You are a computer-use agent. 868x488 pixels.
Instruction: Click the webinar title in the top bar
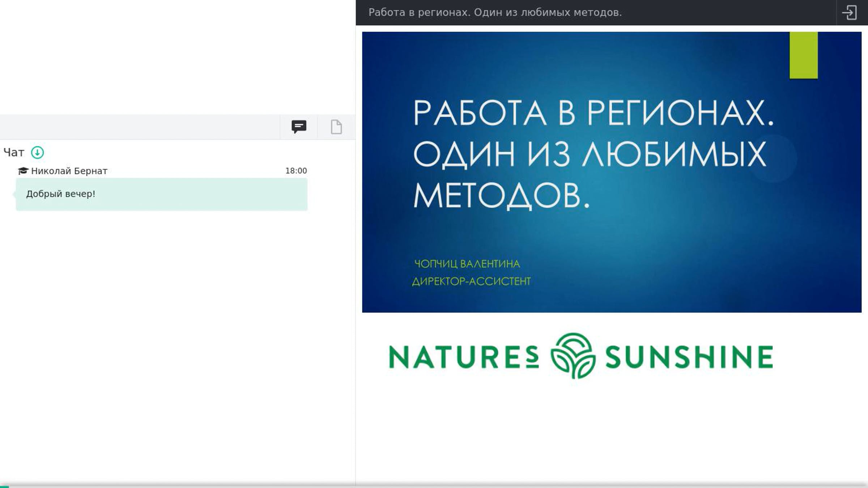[495, 12]
